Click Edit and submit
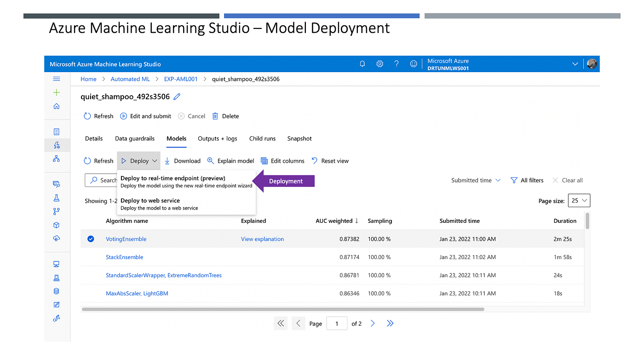Image resolution: width=644 pixels, height=362 pixels. (x=145, y=116)
